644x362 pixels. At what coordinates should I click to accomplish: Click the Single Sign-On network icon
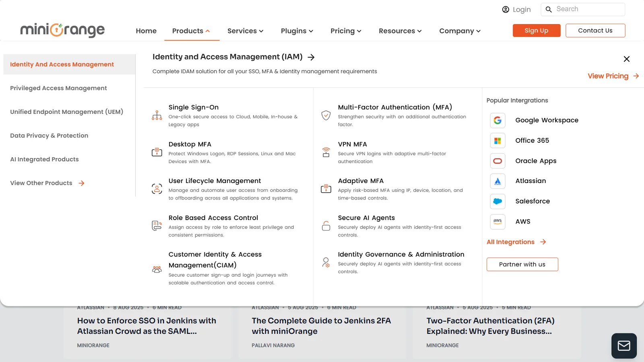157,115
